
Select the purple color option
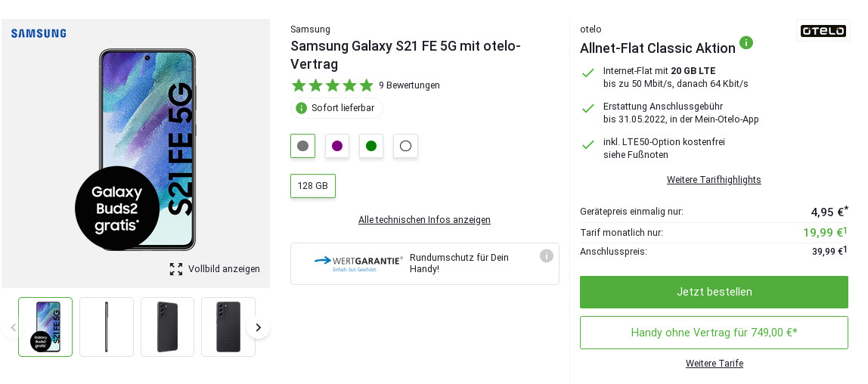tap(337, 146)
